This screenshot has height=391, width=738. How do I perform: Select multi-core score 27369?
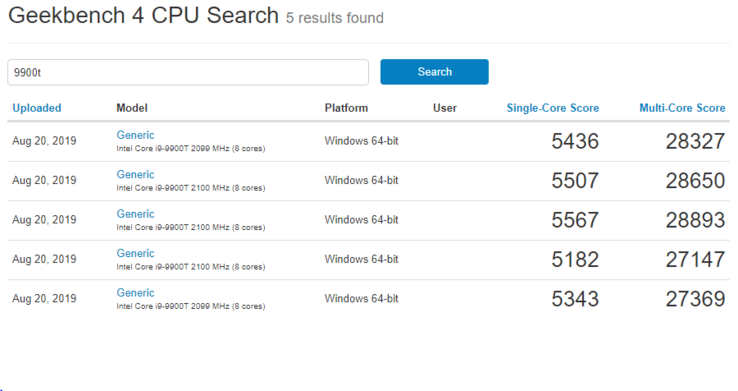click(695, 299)
